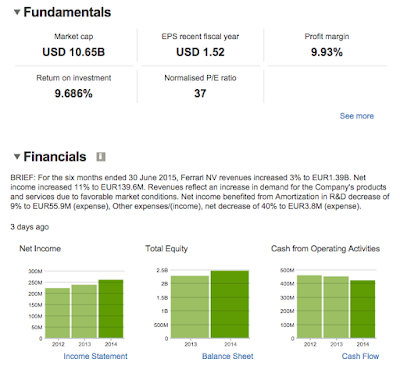Click the Market cap USD 10.65B value
Viewport: 400px width, 373px height.
tap(74, 52)
